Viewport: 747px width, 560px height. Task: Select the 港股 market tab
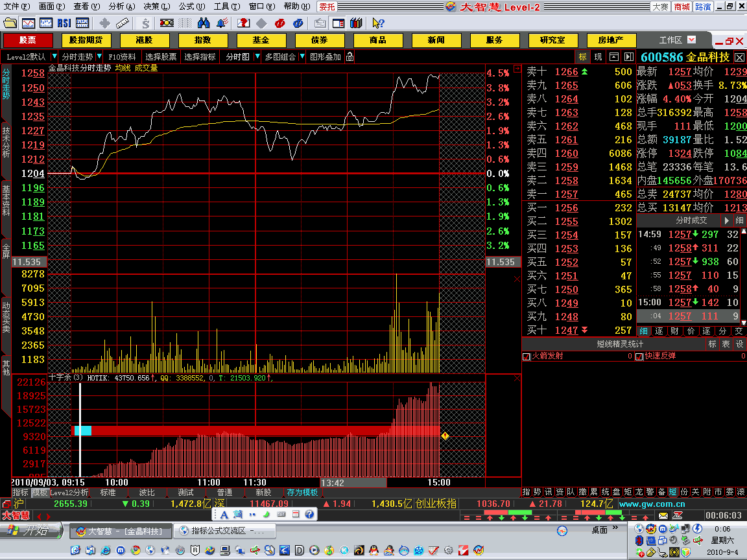pyautogui.click(x=145, y=40)
